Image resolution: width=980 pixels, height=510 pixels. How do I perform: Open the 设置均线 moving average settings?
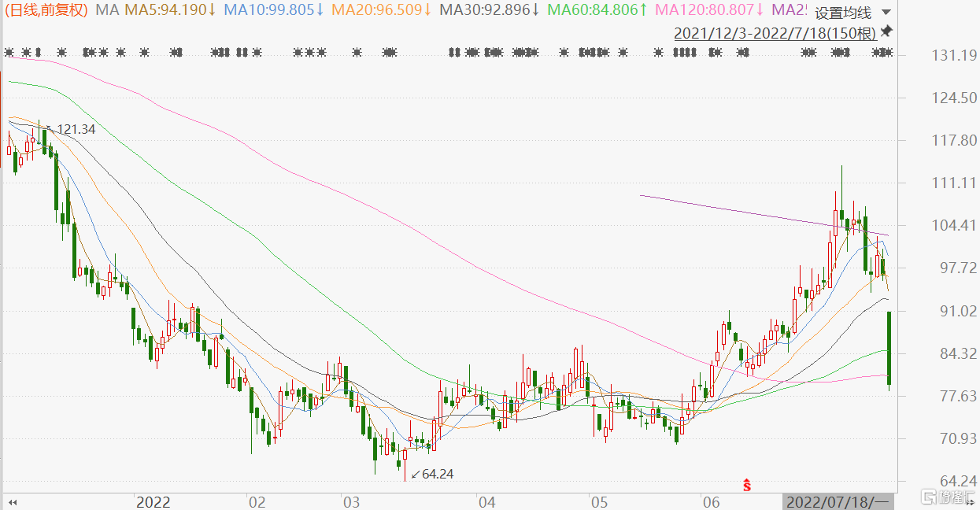point(842,13)
